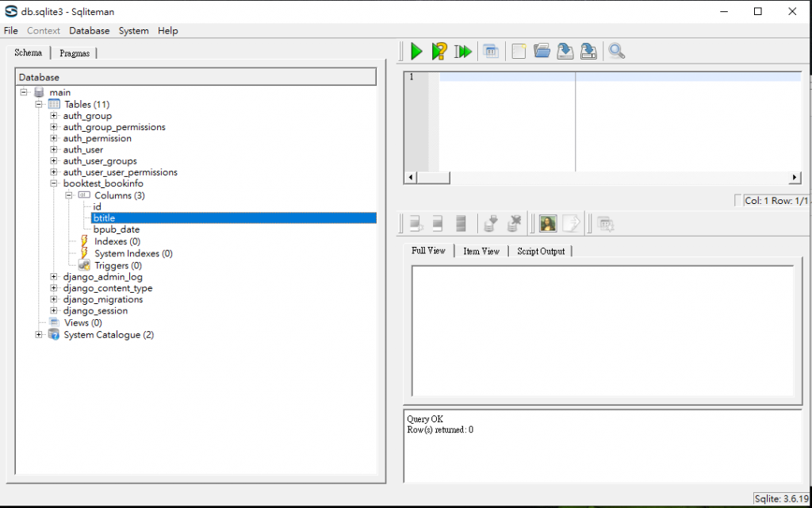Click the icon beside Views (0)
Image resolution: width=812 pixels, height=508 pixels.
[x=54, y=322]
